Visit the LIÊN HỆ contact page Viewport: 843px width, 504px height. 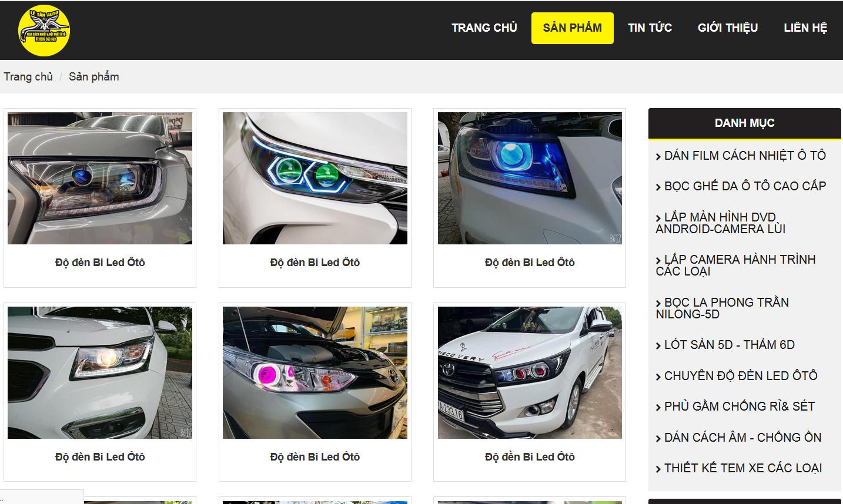point(805,28)
